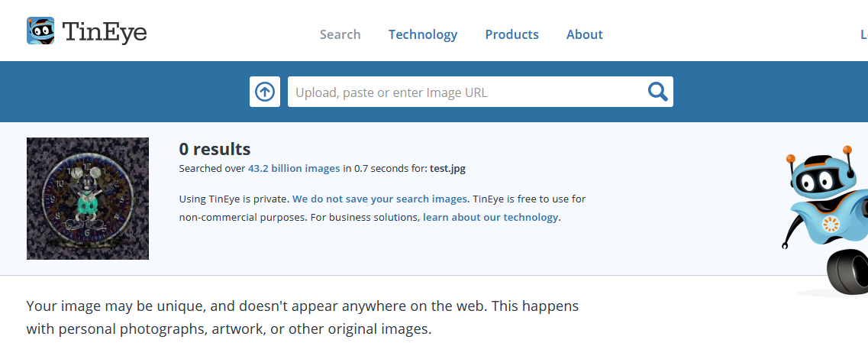
Task: Go to the Products menu item
Action: 511,34
